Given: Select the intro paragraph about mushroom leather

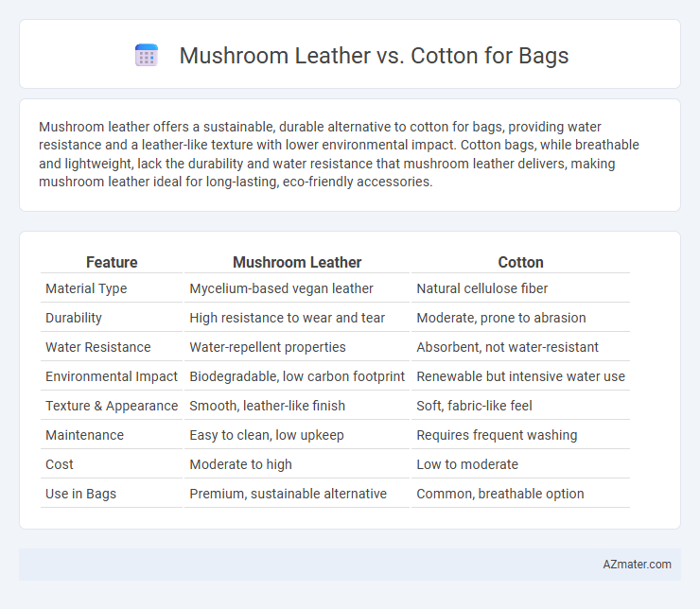Looking at the screenshot, I should (x=339, y=154).
